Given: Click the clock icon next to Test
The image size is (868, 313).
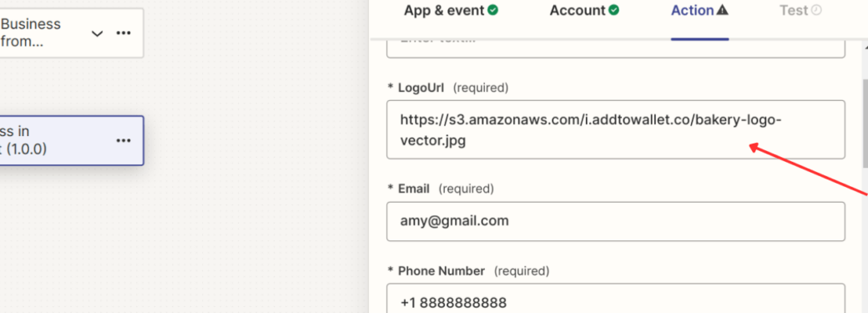Looking at the screenshot, I should tap(816, 10).
